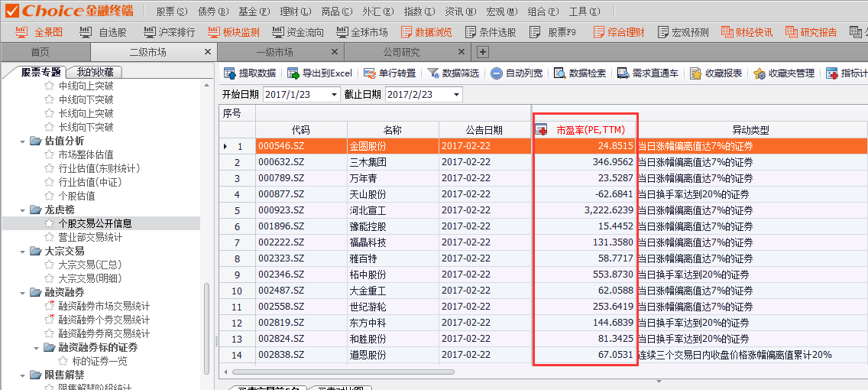Switch to the 一级市场 tab
Viewport: 868px width, 390px height.
(x=274, y=53)
